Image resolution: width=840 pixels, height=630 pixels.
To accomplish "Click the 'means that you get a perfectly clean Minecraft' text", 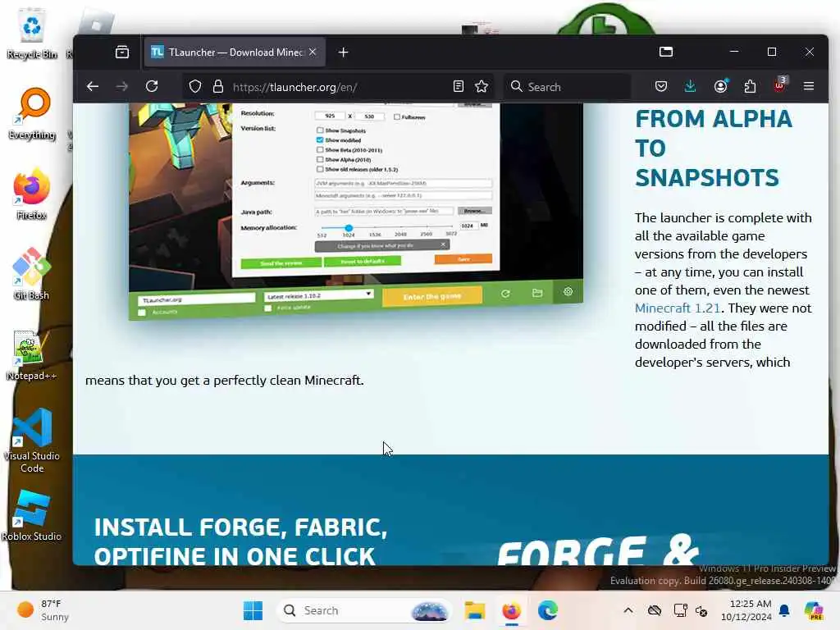I will click(225, 381).
